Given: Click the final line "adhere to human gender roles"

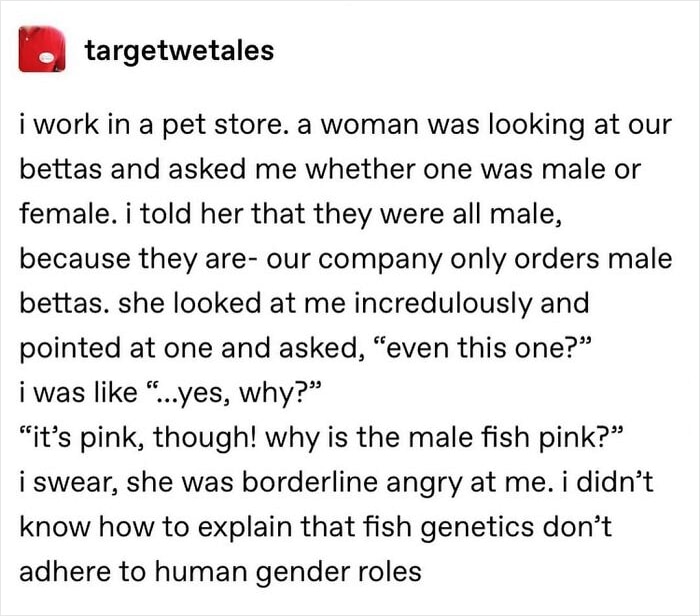Looking at the screenshot, I should click(x=220, y=572).
